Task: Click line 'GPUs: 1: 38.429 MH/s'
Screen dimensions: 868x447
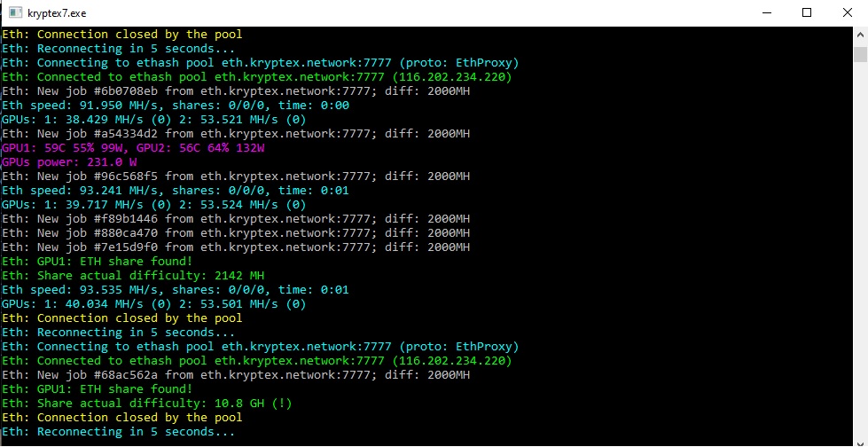Action: [x=154, y=120]
